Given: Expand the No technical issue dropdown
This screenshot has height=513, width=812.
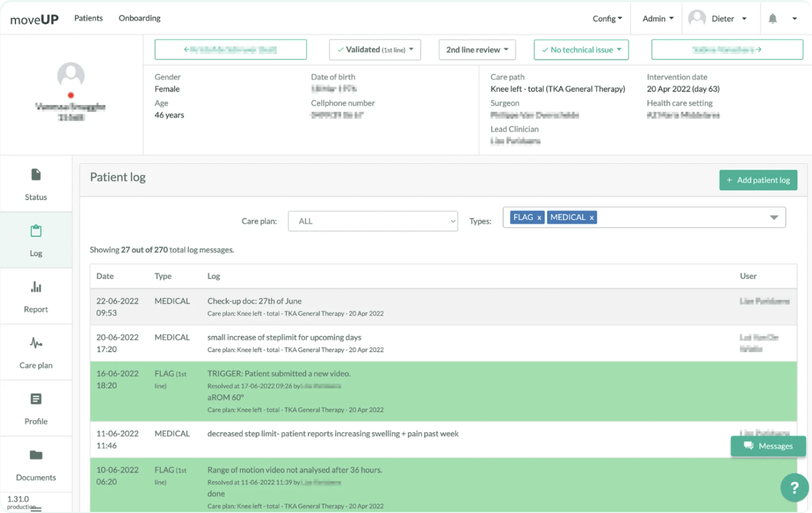Looking at the screenshot, I should click(x=581, y=50).
